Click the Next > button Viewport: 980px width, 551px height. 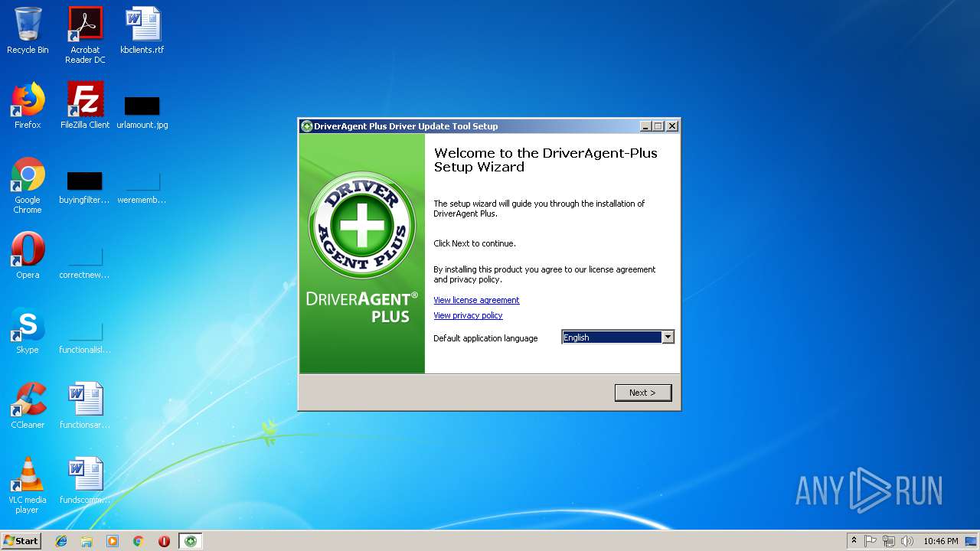coord(643,393)
